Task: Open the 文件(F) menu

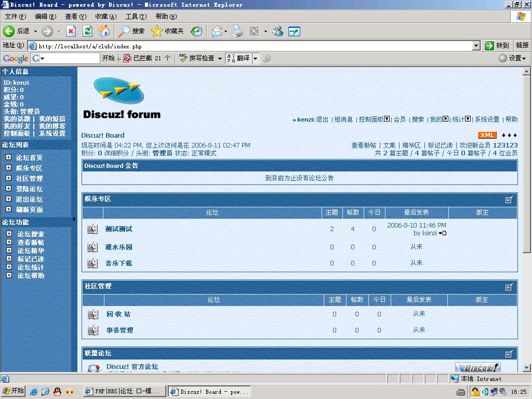Action: 16,16
